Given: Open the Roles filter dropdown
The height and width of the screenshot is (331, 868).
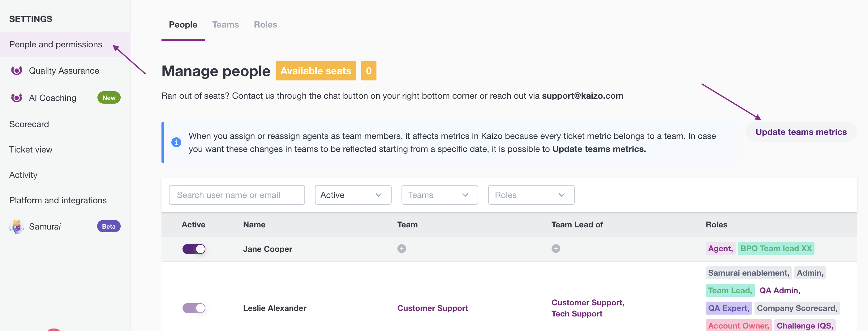Looking at the screenshot, I should (531, 195).
